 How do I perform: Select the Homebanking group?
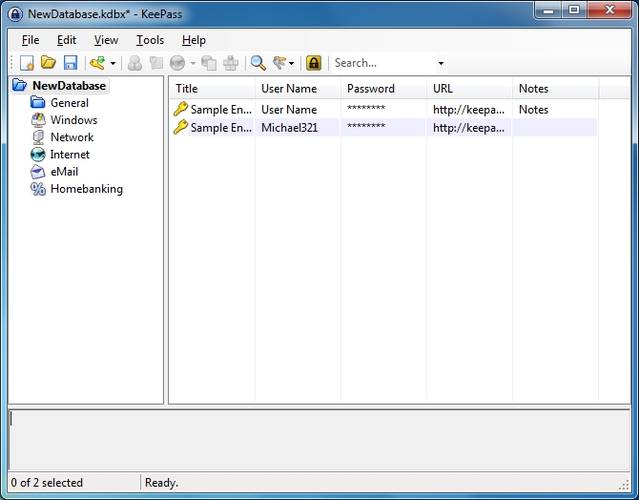(x=86, y=189)
